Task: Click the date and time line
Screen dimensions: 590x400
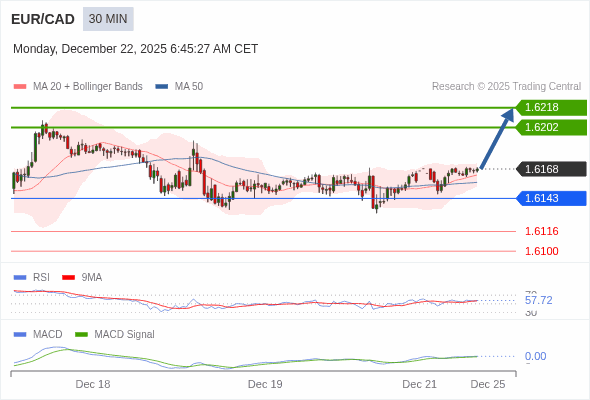Action: pyautogui.click(x=135, y=49)
